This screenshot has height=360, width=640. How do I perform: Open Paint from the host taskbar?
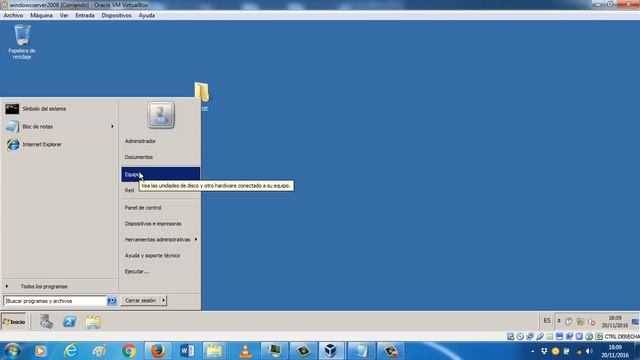tap(100, 351)
